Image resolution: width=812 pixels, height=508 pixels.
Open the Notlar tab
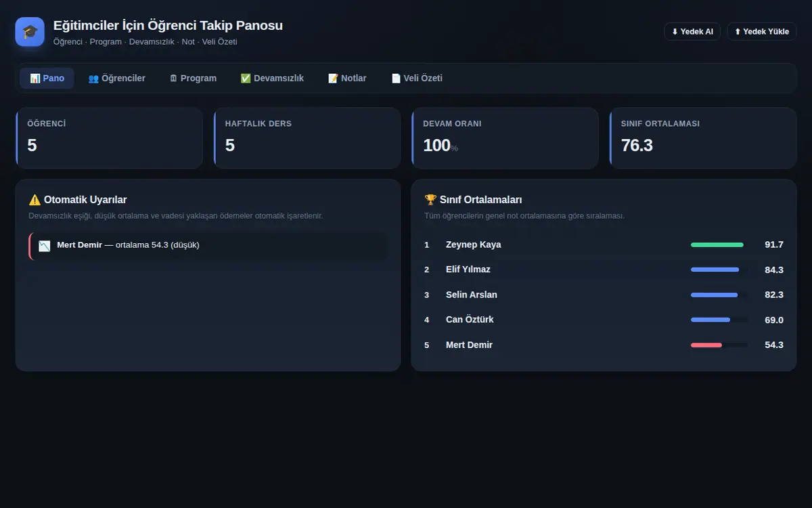[x=347, y=79]
